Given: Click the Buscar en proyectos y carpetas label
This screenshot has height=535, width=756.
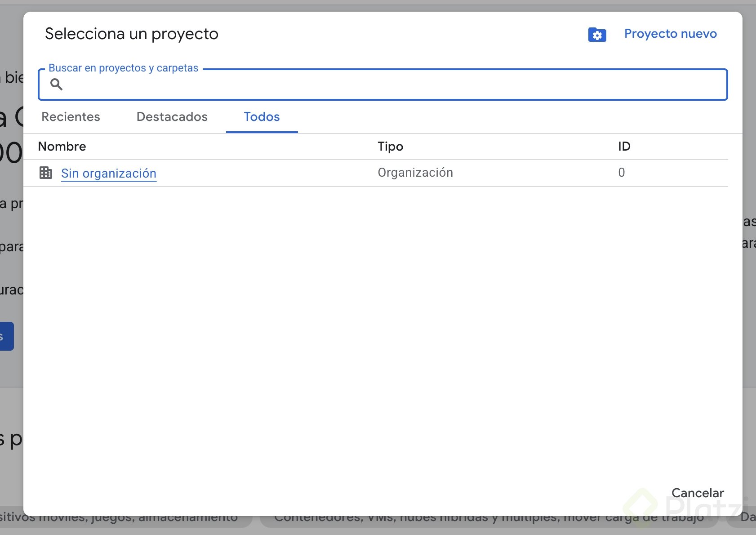Looking at the screenshot, I should point(123,68).
